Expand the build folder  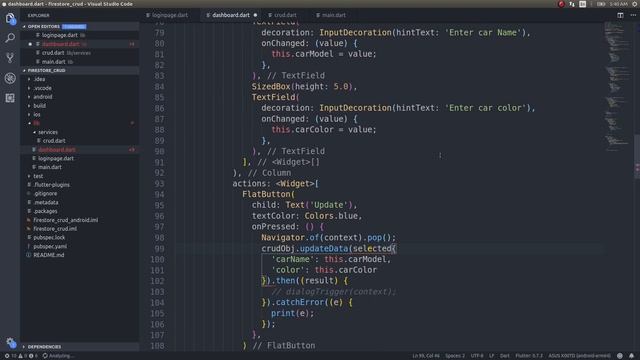40,106
